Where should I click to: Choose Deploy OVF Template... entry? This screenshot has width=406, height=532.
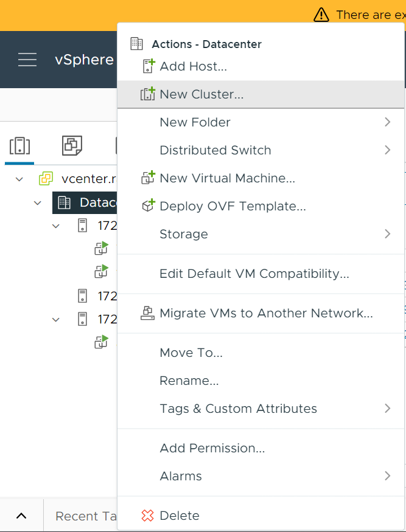click(x=261, y=206)
